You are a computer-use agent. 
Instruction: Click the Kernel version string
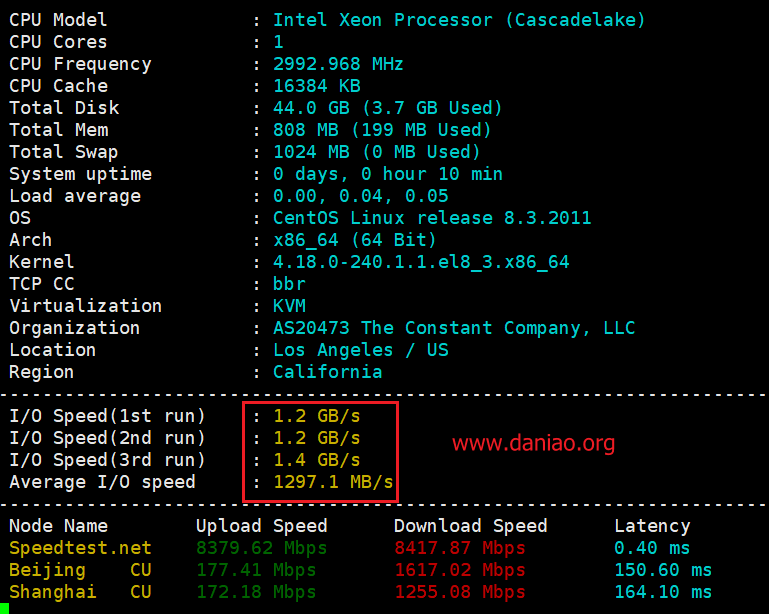tap(421, 262)
